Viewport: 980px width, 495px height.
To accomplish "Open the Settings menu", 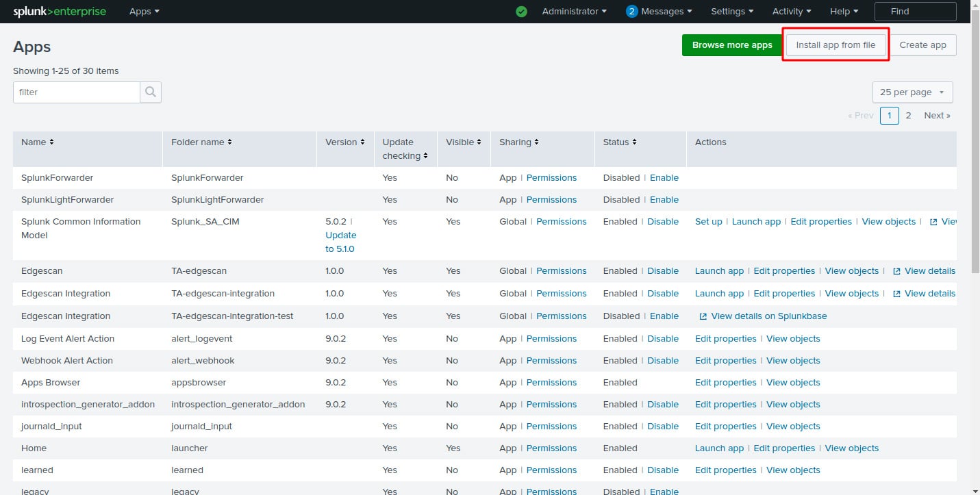I will pos(732,12).
